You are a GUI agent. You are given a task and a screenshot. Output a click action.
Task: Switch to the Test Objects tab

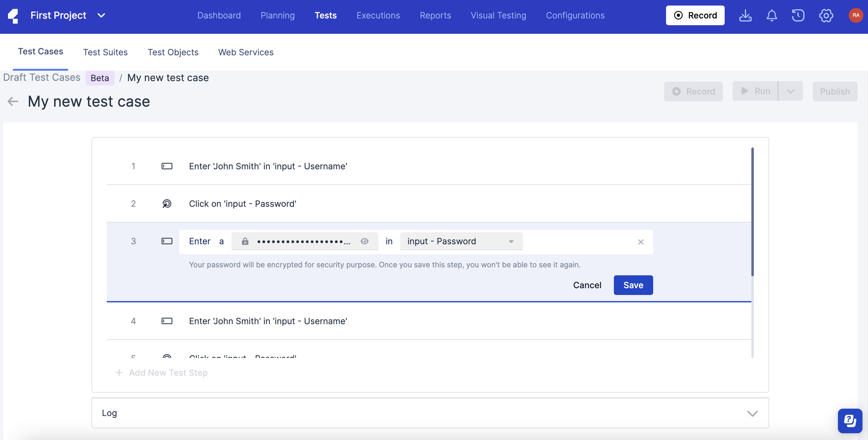173,52
